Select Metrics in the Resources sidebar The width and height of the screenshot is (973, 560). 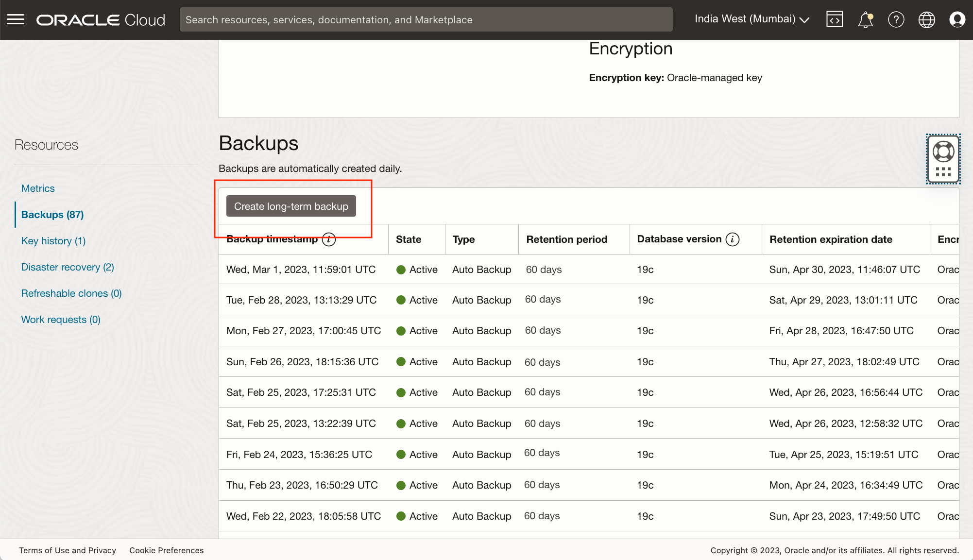coord(37,188)
